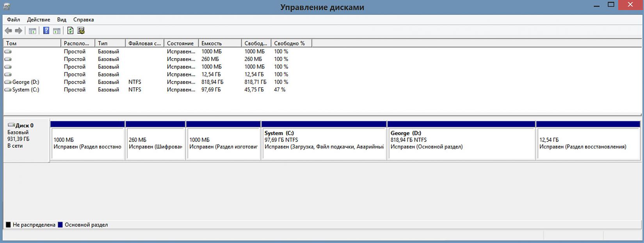The width and height of the screenshot is (644, 243).
Task: Select the George (D:) partition block on Диск 0
Action: click(461, 140)
